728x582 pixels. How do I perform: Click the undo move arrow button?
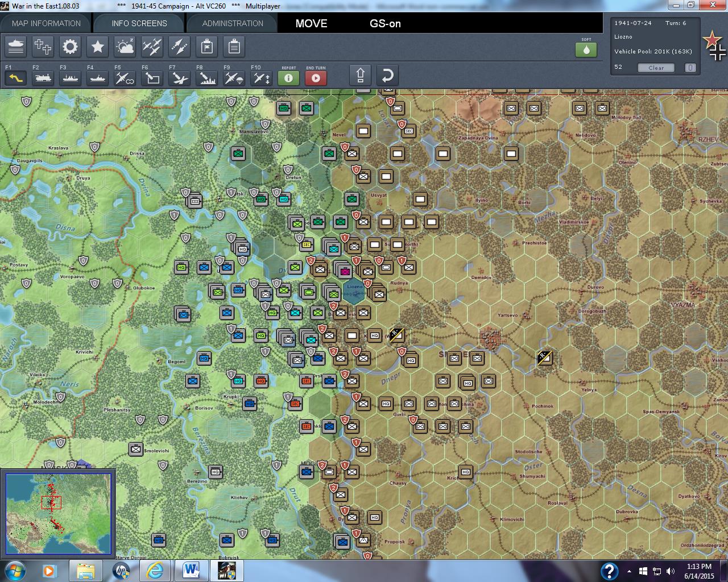pos(387,76)
